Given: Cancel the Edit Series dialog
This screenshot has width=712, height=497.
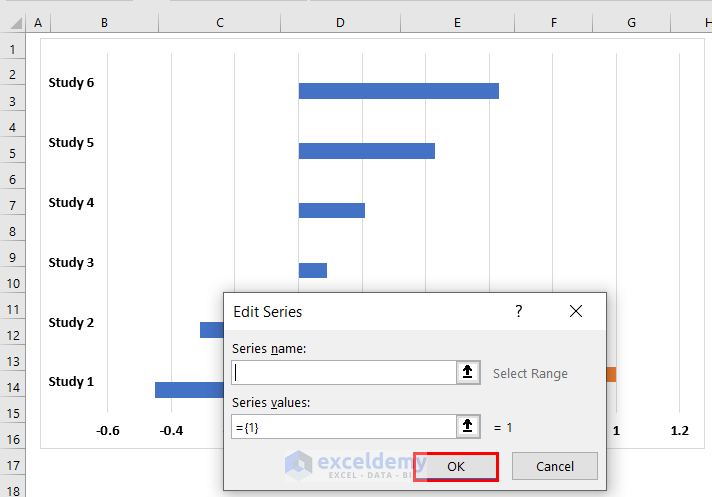Looking at the screenshot, I should click(x=554, y=466).
